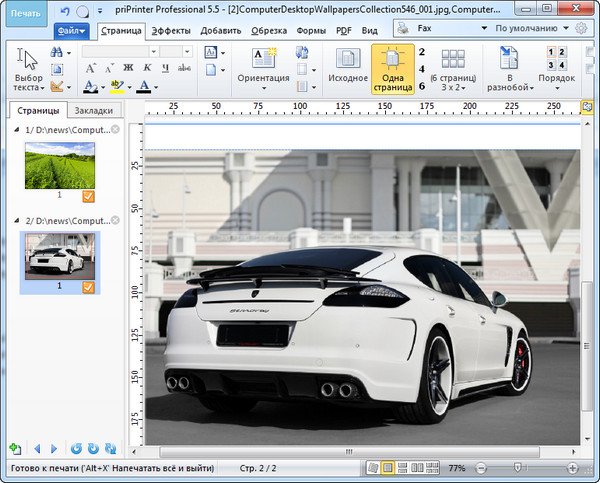The height and width of the screenshot is (483, 600).
Task: Toggle checkbox under the car page thumbnail
Action: [x=88, y=287]
